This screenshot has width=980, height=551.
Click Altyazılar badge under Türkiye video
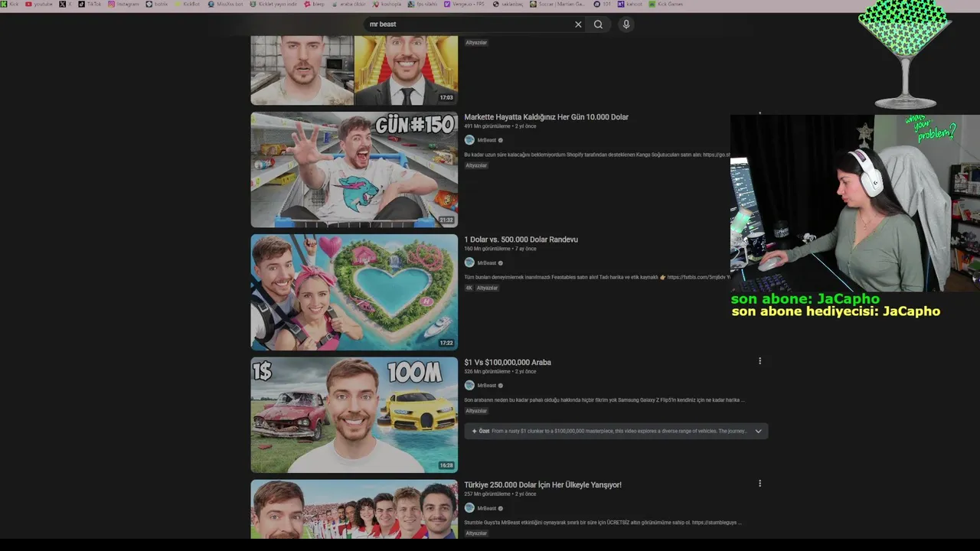click(476, 533)
